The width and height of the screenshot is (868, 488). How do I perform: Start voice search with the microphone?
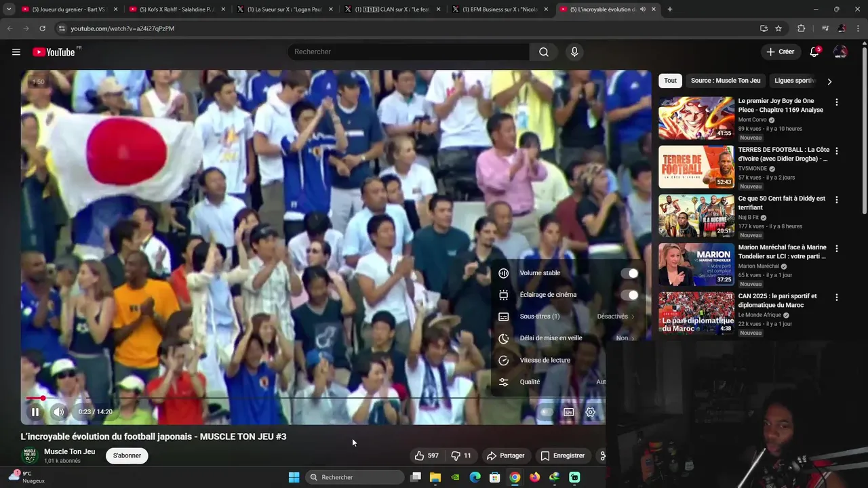[x=574, y=52]
